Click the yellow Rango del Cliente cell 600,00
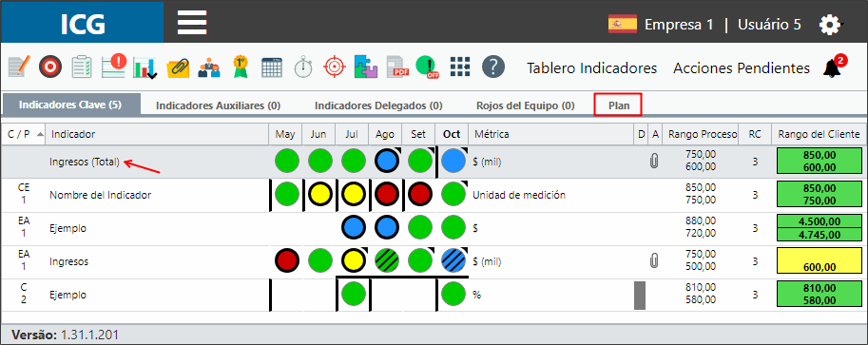This screenshot has height=345, width=868. (x=820, y=261)
